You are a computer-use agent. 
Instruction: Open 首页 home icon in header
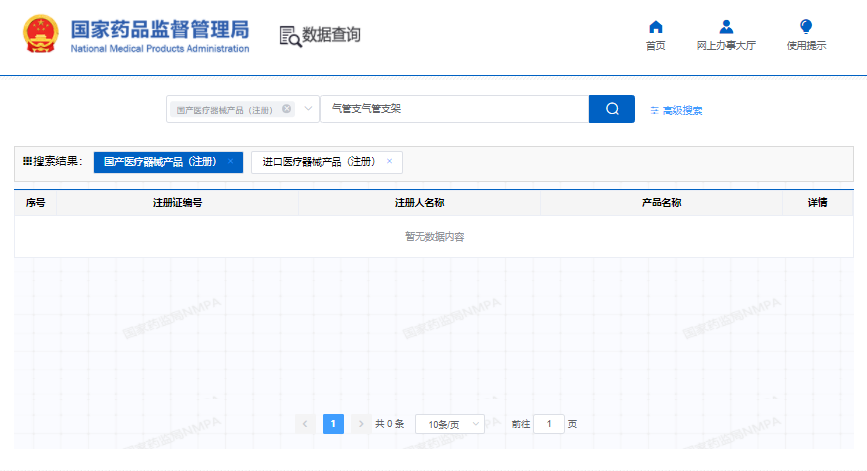pyautogui.click(x=655, y=27)
